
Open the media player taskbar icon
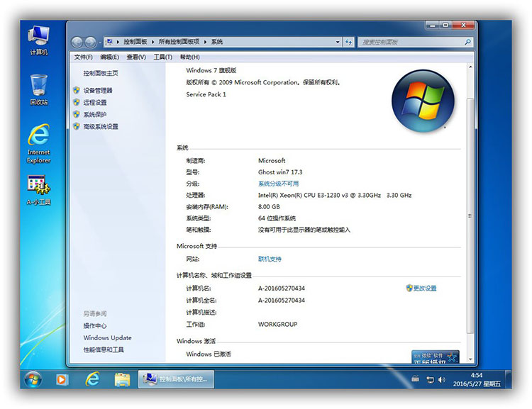click(62, 379)
